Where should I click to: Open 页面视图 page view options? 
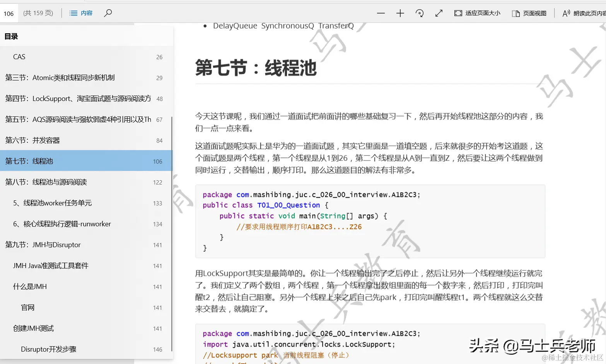point(529,13)
